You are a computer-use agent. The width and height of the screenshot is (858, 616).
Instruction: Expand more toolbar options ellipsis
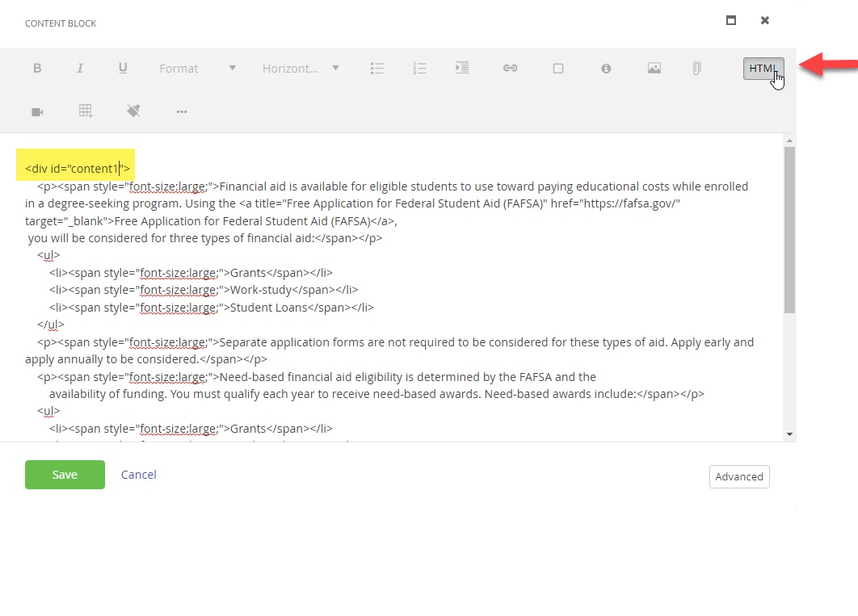(x=181, y=111)
